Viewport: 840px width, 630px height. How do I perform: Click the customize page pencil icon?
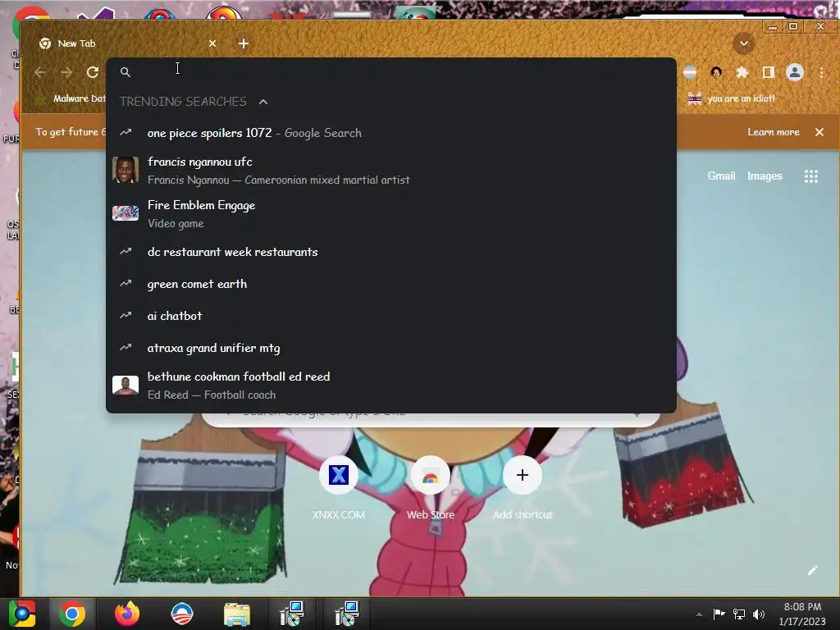pos(813,571)
